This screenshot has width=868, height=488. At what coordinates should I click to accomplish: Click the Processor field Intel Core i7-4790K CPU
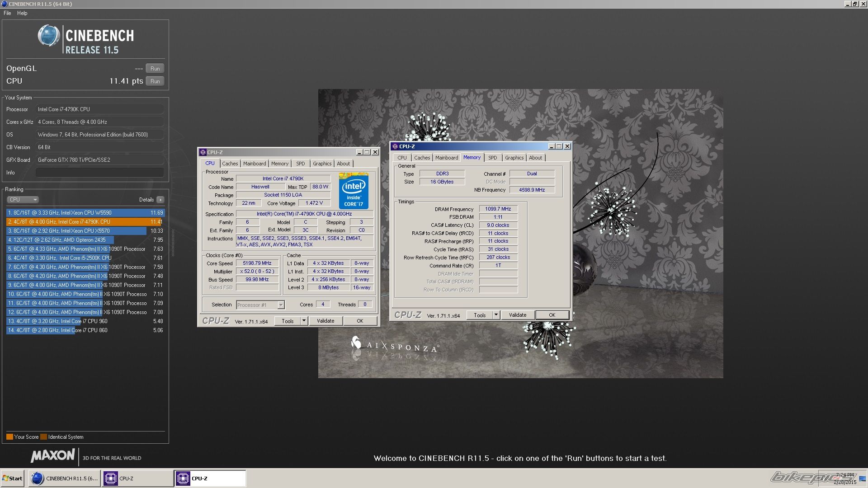click(x=99, y=109)
